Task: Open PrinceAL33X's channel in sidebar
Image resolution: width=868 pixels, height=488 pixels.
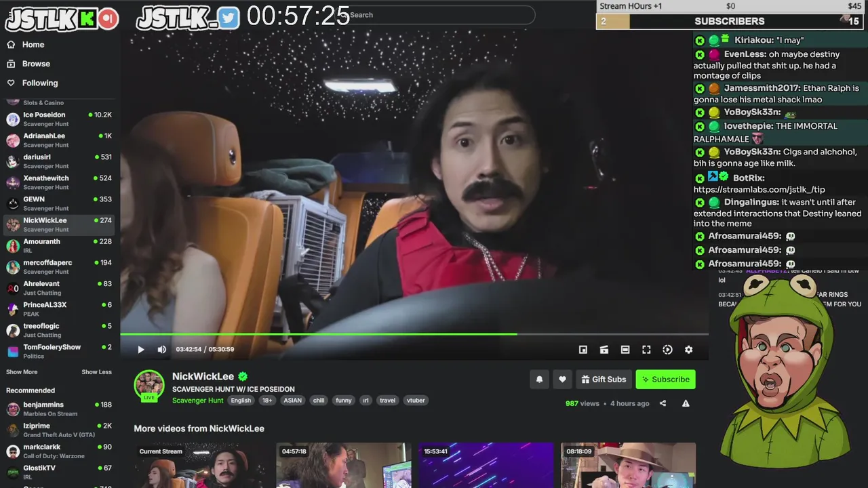Action: pos(59,309)
